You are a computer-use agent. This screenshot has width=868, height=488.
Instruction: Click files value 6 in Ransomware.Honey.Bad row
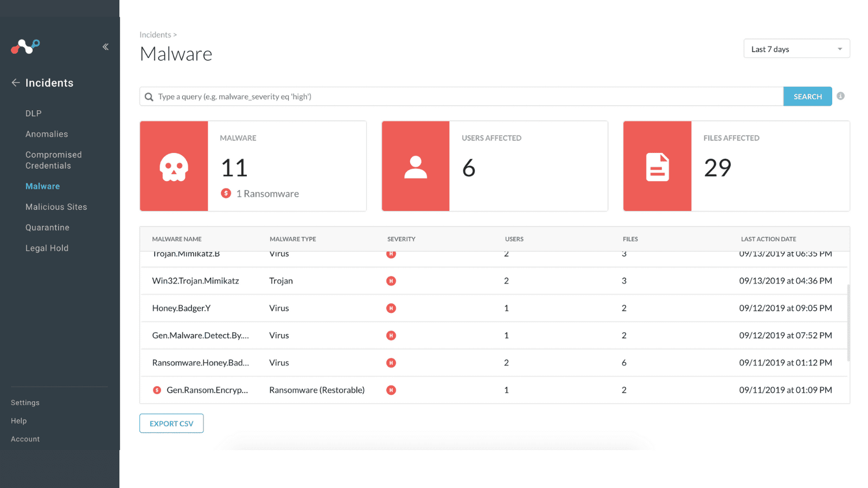[x=624, y=363]
